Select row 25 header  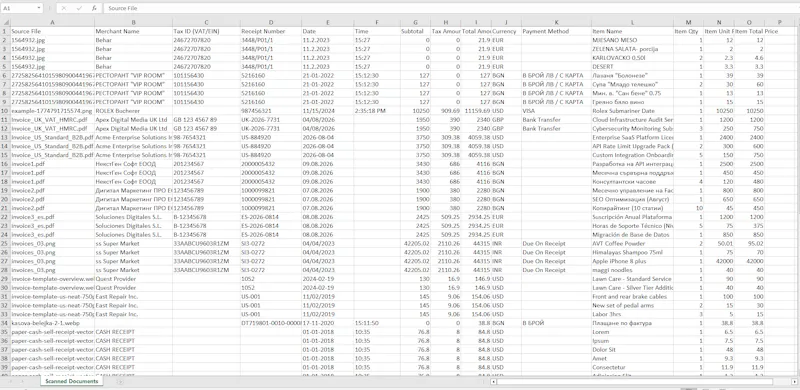click(5, 243)
